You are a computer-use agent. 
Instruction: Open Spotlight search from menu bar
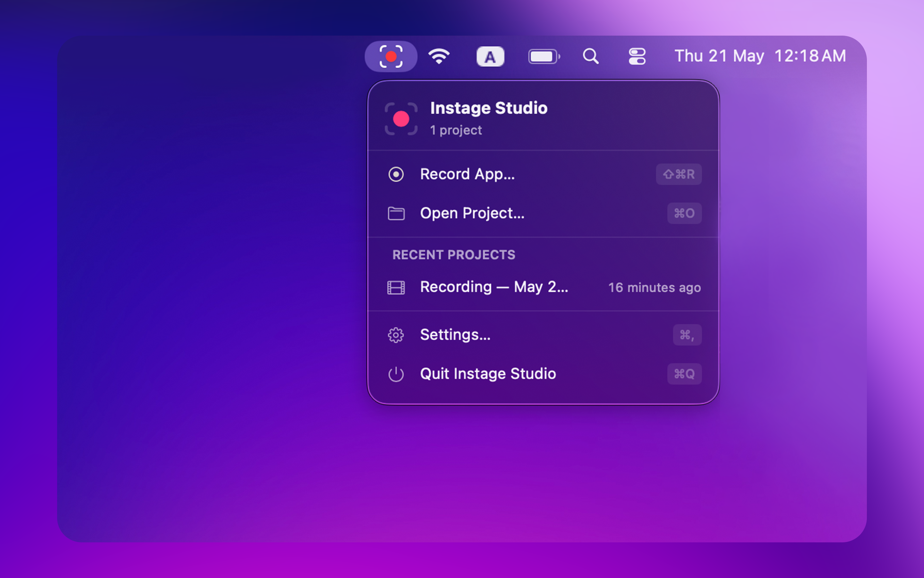591,56
